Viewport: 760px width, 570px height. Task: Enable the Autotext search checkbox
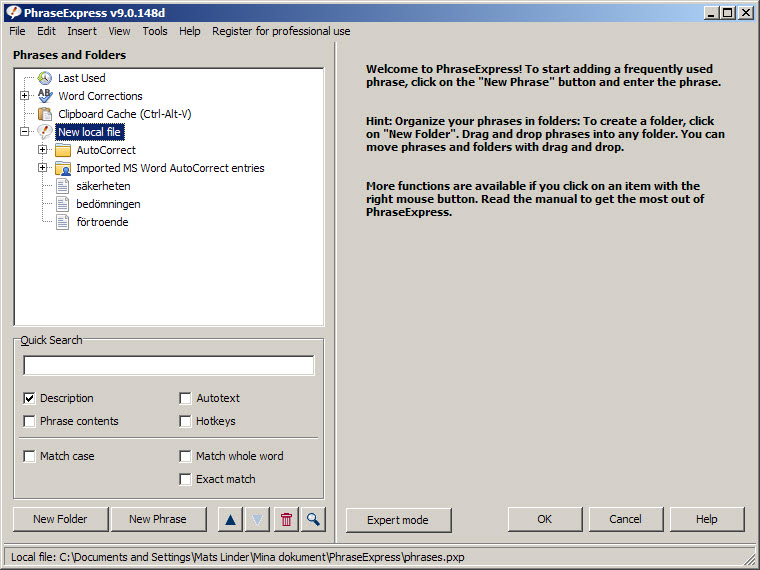pyautogui.click(x=185, y=398)
